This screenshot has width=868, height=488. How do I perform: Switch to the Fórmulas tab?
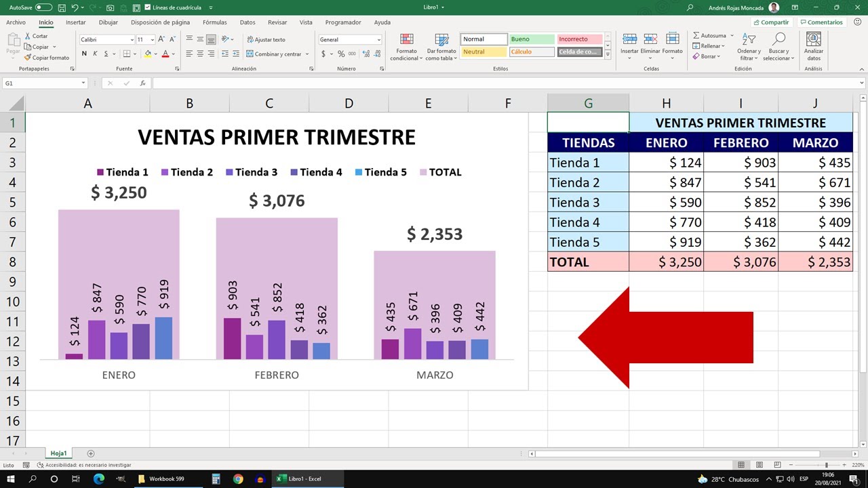215,22
